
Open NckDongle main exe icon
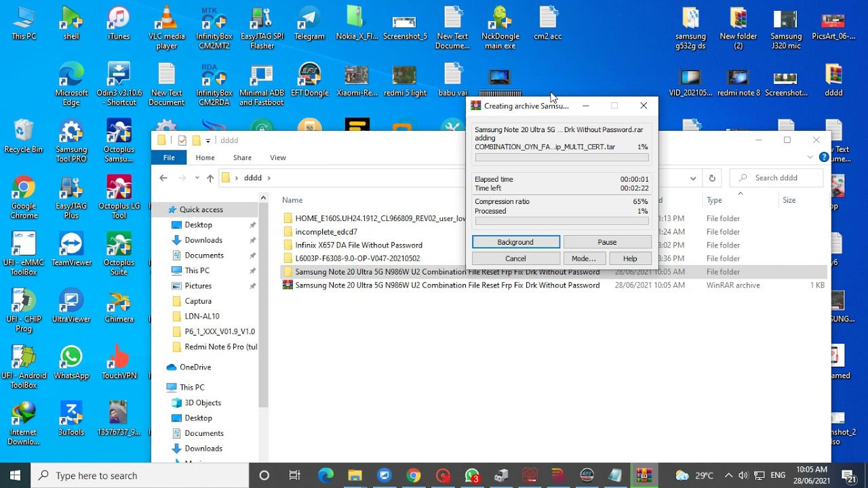[x=500, y=28]
